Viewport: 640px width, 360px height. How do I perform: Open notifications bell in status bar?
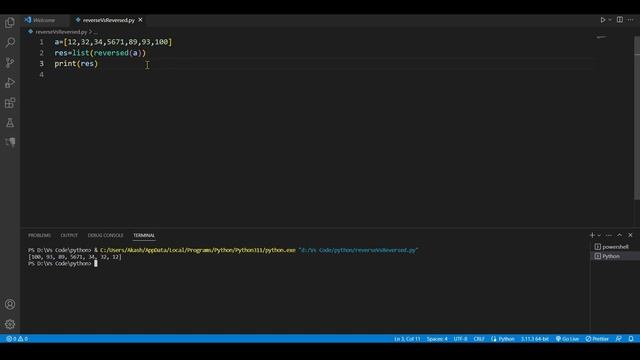pos(631,339)
